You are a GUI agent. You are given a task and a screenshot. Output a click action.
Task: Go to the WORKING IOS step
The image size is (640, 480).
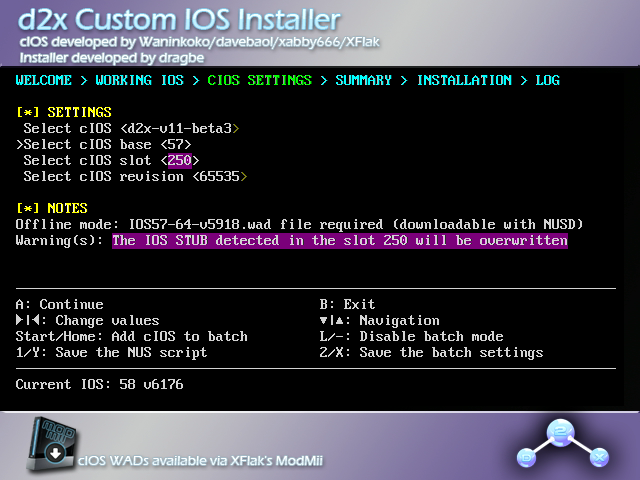point(140,80)
